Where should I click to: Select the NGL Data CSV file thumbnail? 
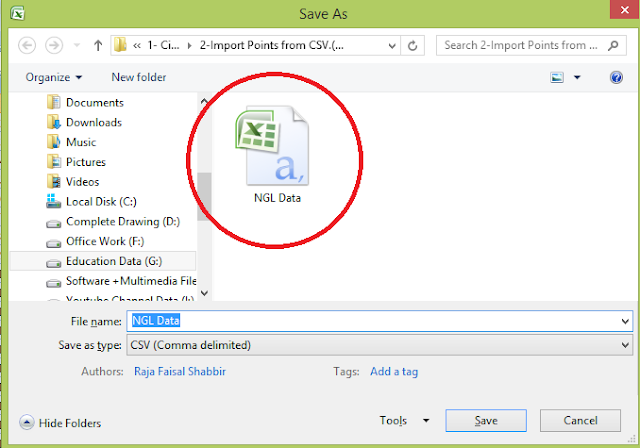272,146
